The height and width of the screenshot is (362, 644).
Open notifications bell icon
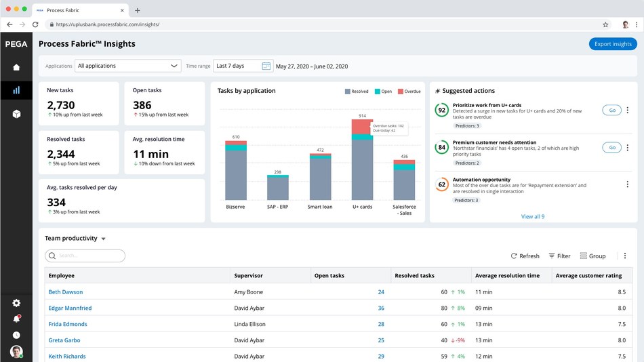[16, 319]
